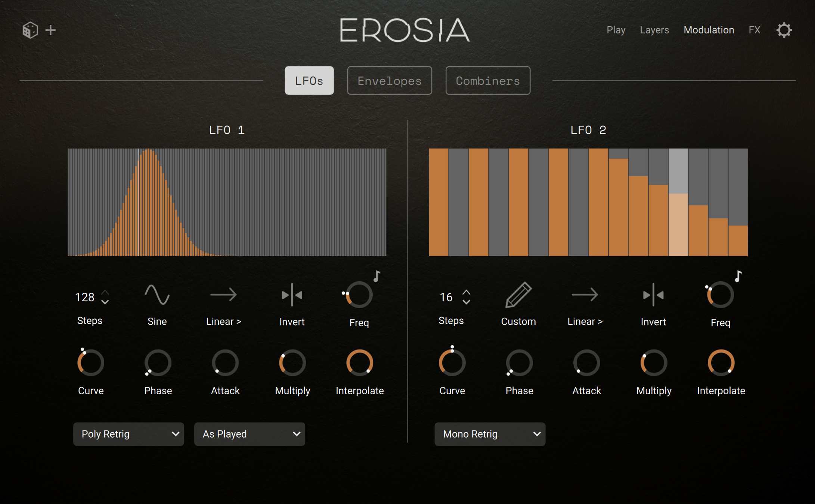815x504 pixels.
Task: Select the Sine waveform icon in LFO 1
Action: 157,295
